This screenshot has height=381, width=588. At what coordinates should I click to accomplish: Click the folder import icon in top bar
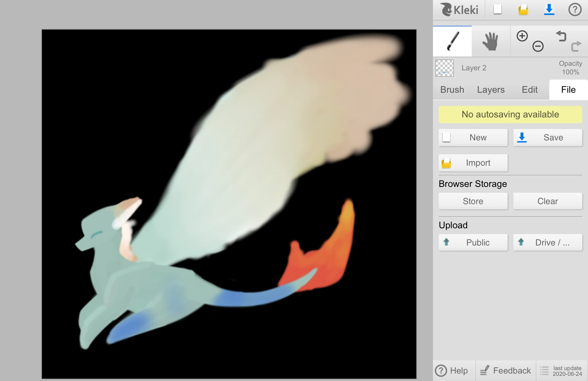point(523,10)
